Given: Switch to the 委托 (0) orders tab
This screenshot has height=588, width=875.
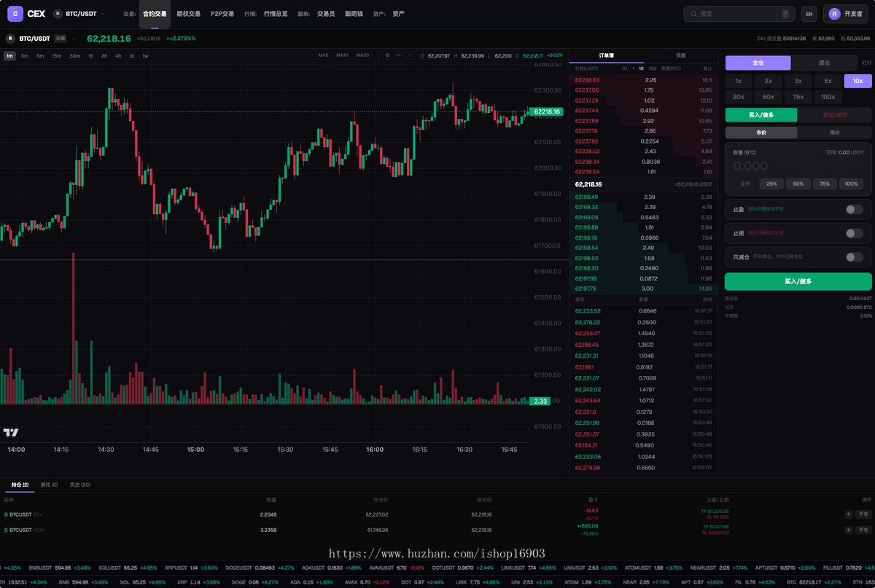Looking at the screenshot, I should tap(50, 485).
